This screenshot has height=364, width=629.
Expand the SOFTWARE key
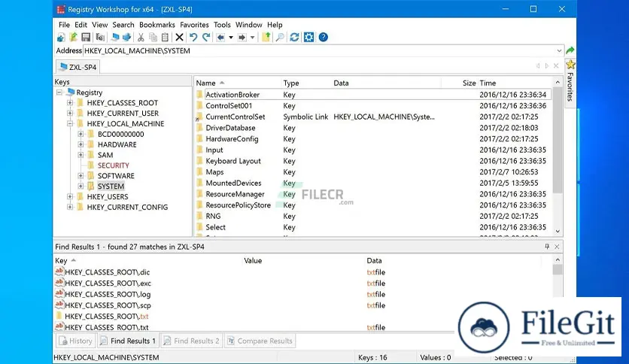[81, 175]
